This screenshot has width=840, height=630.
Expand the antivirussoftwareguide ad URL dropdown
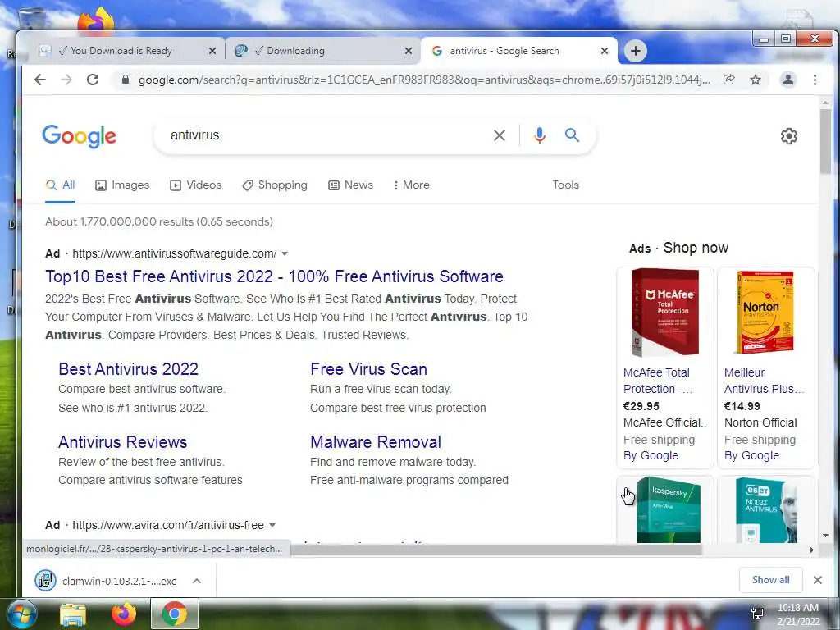coord(285,254)
